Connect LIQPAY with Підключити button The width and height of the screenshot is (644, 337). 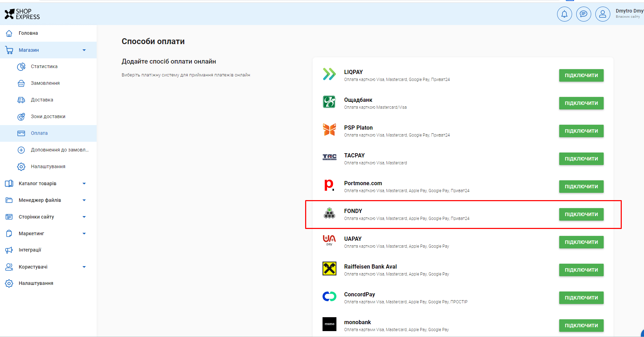pyautogui.click(x=581, y=75)
